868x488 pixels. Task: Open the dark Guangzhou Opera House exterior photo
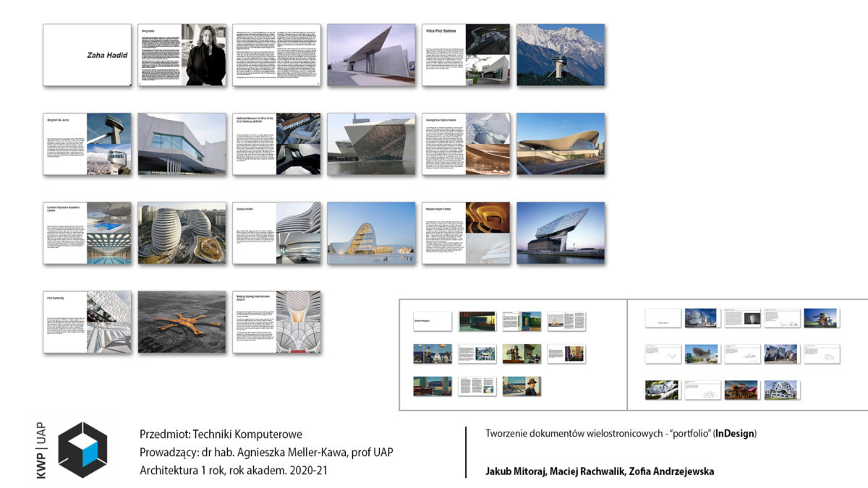(371, 144)
